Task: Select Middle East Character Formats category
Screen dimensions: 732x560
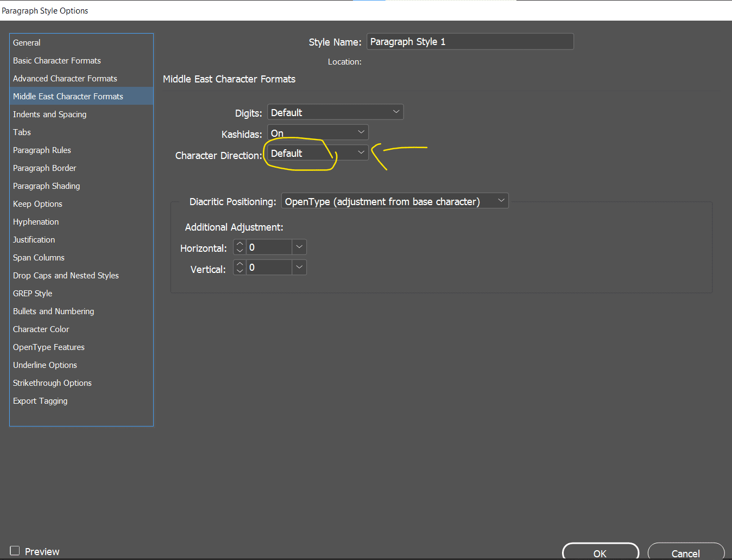Action: pyautogui.click(x=81, y=96)
